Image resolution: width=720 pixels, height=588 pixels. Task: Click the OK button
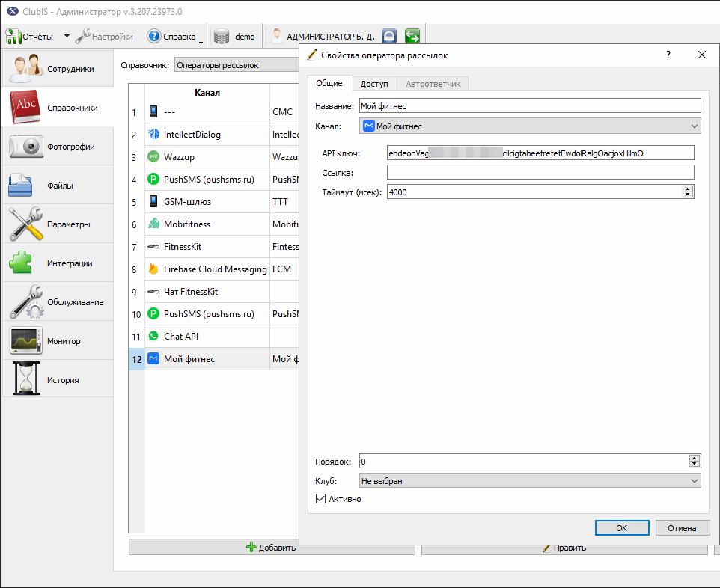[622, 528]
